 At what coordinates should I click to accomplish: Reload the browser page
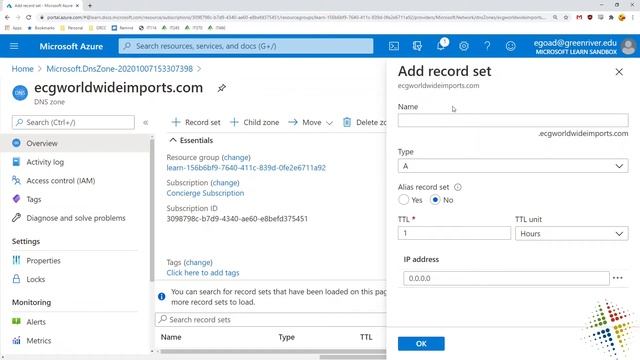point(29,18)
